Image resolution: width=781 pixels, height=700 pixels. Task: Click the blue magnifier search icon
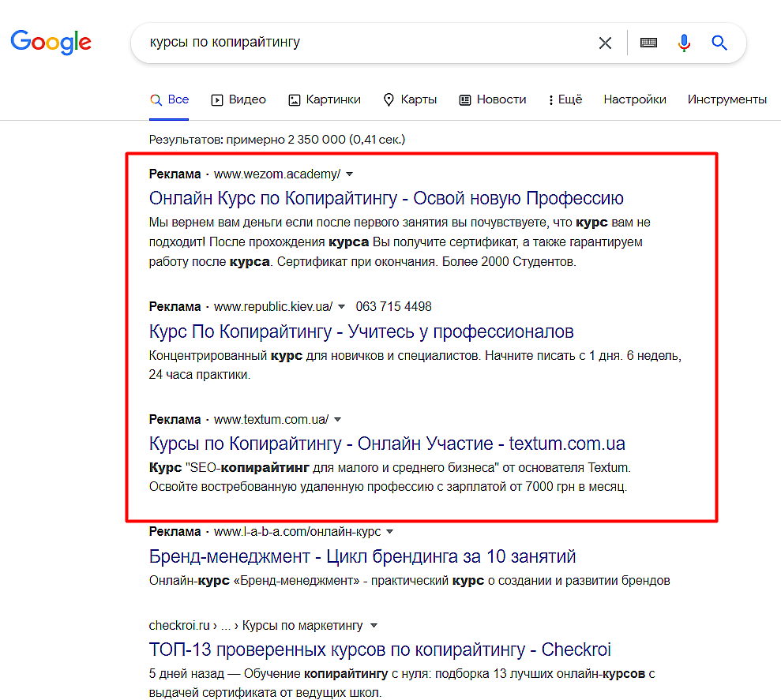(x=719, y=43)
